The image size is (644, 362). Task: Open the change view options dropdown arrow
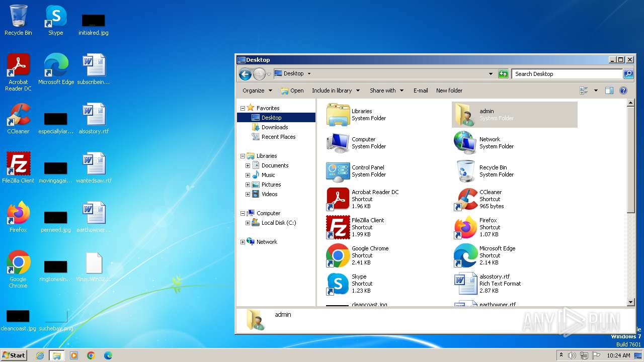[596, 90]
